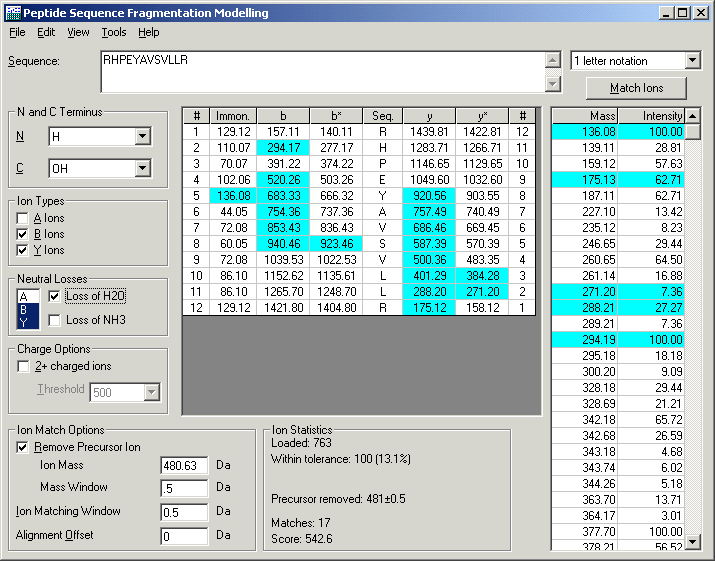The height and width of the screenshot is (561, 715).
Task: Uncheck the B Ions checkbox
Action: coord(22,234)
